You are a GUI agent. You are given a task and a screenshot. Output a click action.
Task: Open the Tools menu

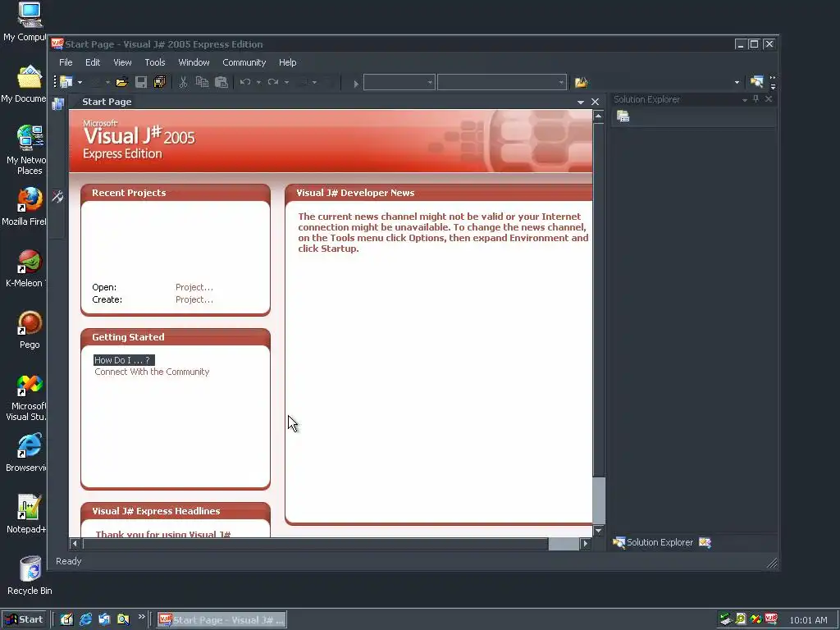coord(155,62)
